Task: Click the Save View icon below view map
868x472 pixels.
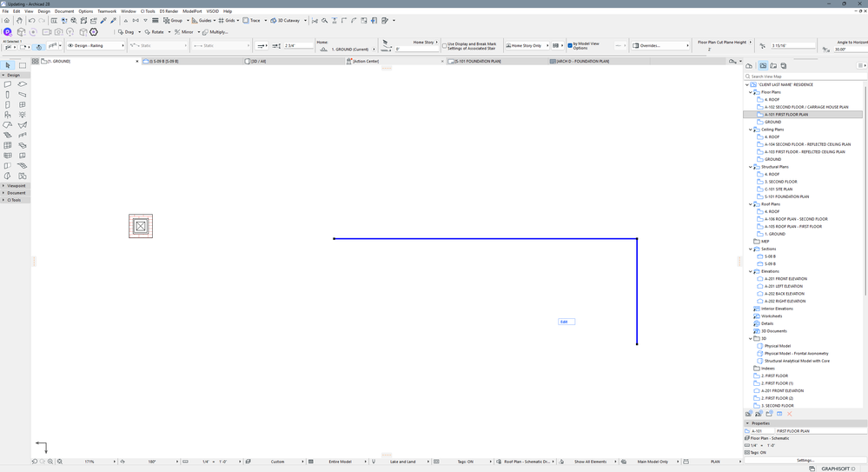Action: [x=749, y=414]
